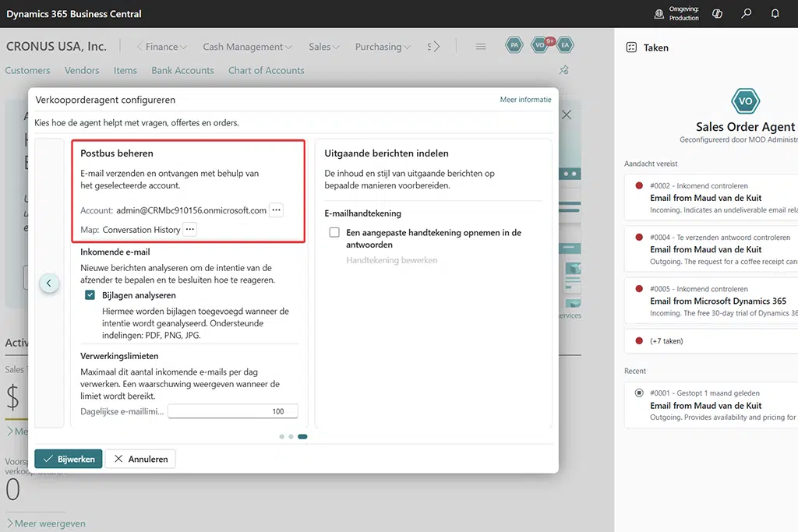Open the PA agent hexagon icon

(514, 44)
